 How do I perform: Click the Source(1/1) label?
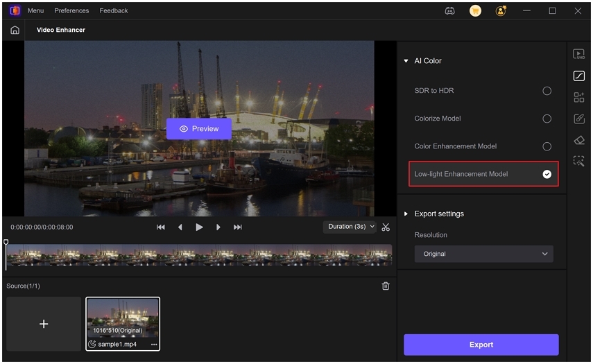(x=23, y=286)
